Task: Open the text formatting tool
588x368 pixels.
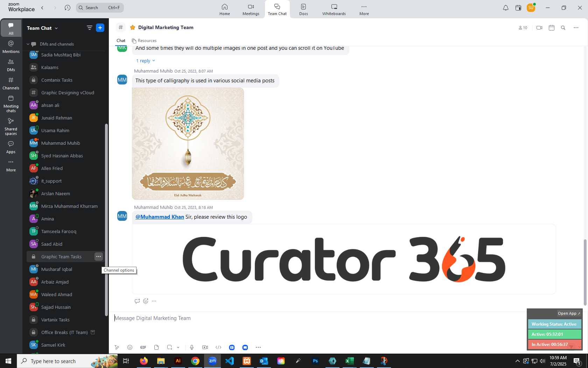Action: pos(117,347)
